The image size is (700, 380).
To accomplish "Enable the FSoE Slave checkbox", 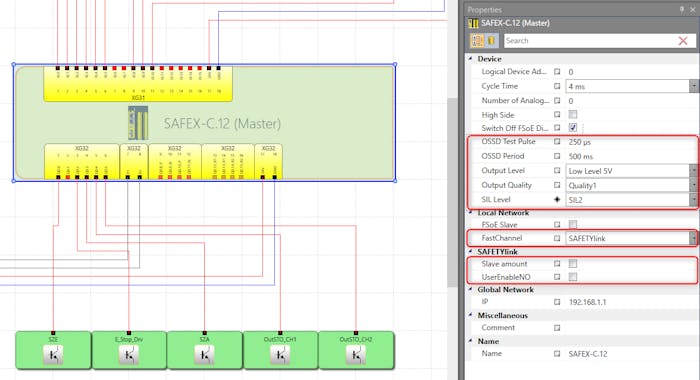I will click(573, 224).
